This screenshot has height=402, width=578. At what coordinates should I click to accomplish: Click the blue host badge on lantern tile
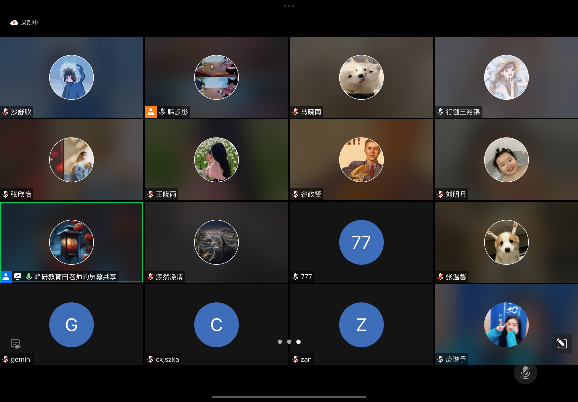[x=6, y=276]
